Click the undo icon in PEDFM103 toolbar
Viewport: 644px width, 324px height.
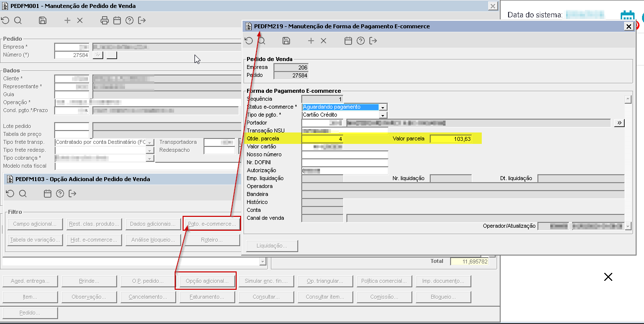coord(10,194)
